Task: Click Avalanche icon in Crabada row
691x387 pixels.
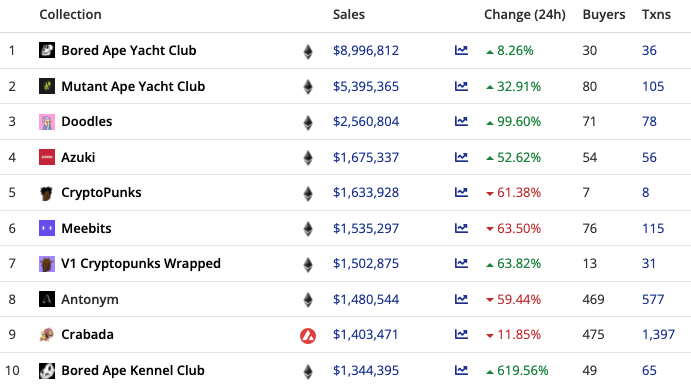Action: pos(308,336)
